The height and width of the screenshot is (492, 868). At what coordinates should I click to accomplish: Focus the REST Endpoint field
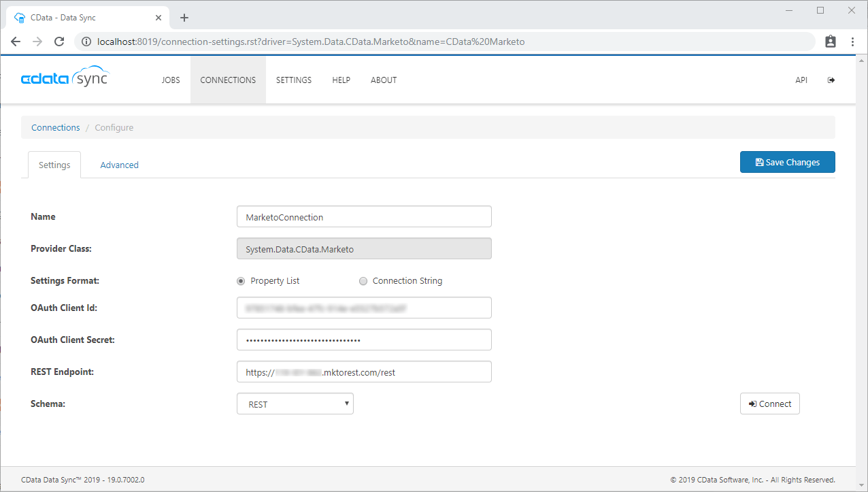point(364,372)
